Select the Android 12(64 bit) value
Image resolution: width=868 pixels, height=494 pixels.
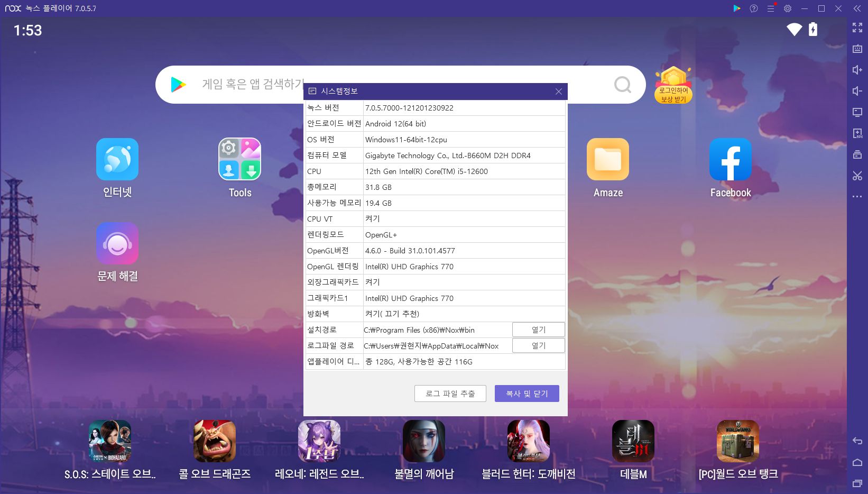pyautogui.click(x=395, y=124)
